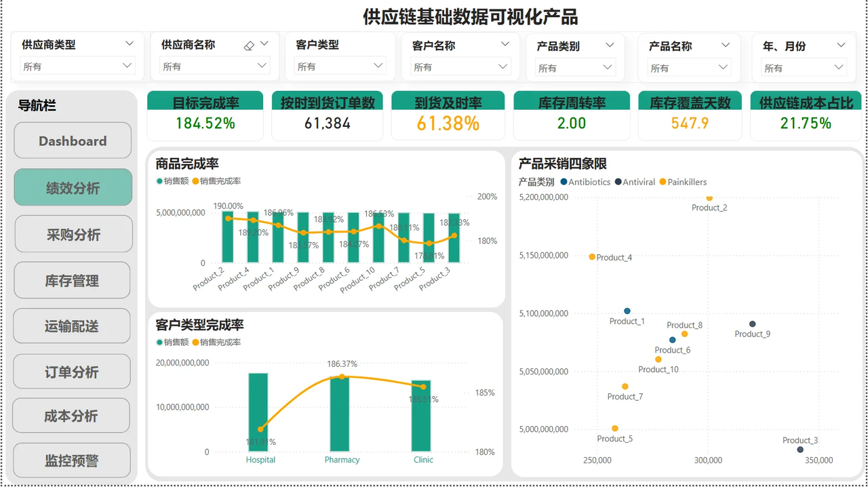Click the Clinic bar in 客户类型完成率
Screen dimensions: 868x487
(x=421, y=416)
